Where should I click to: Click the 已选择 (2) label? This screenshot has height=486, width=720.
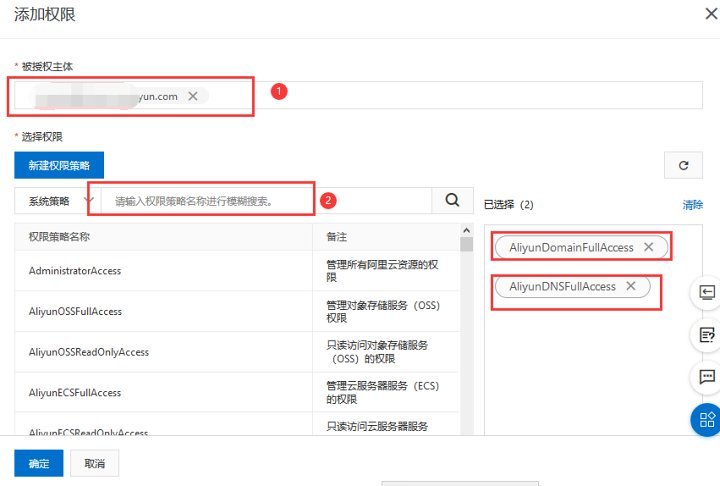[x=509, y=204]
